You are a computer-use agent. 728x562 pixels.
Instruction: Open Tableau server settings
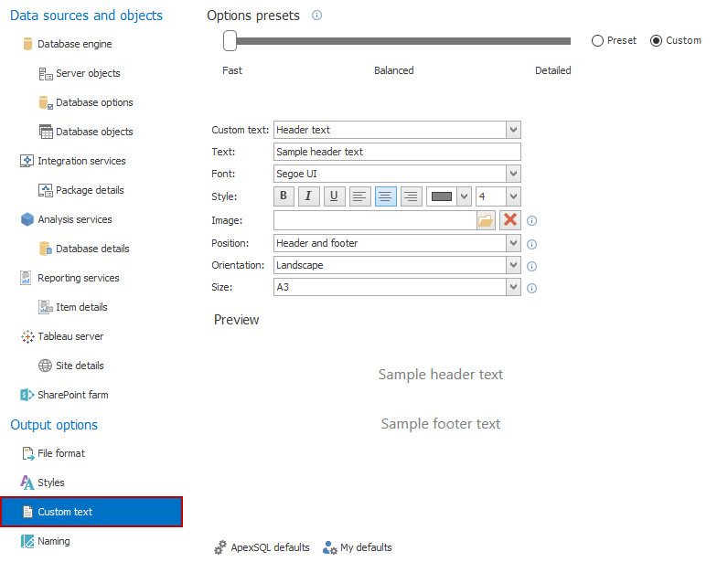coord(70,336)
